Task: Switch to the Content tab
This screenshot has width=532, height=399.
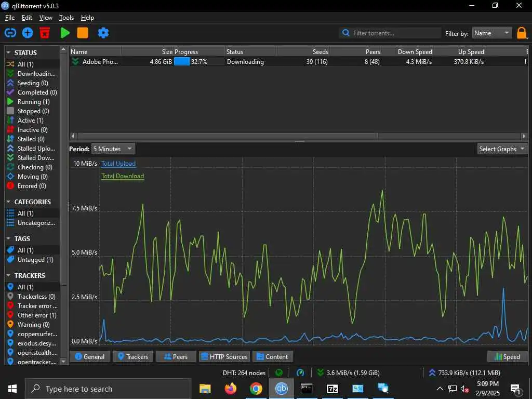Action: click(272, 356)
